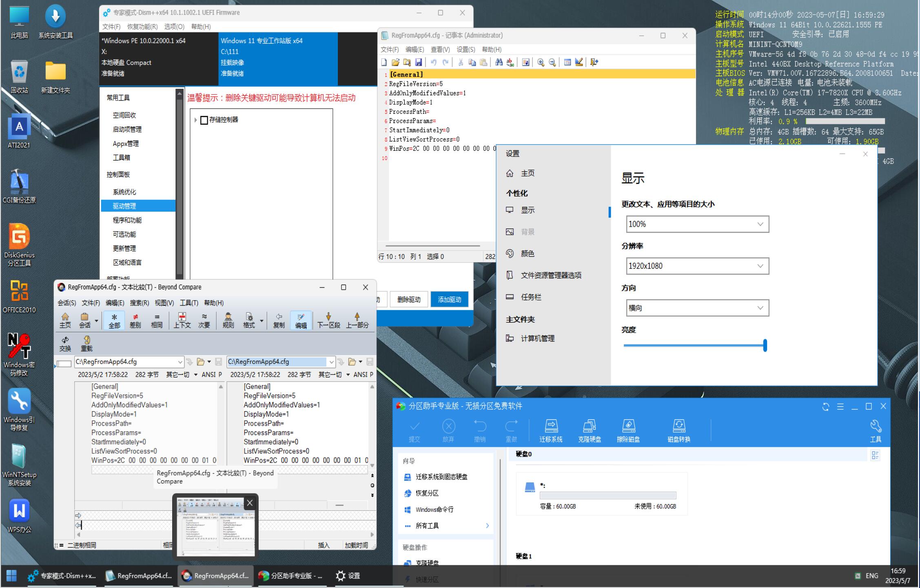Open DiskGenius 分区工具 desktop icon
Viewport: 920px width, 588px height.
tap(19, 245)
